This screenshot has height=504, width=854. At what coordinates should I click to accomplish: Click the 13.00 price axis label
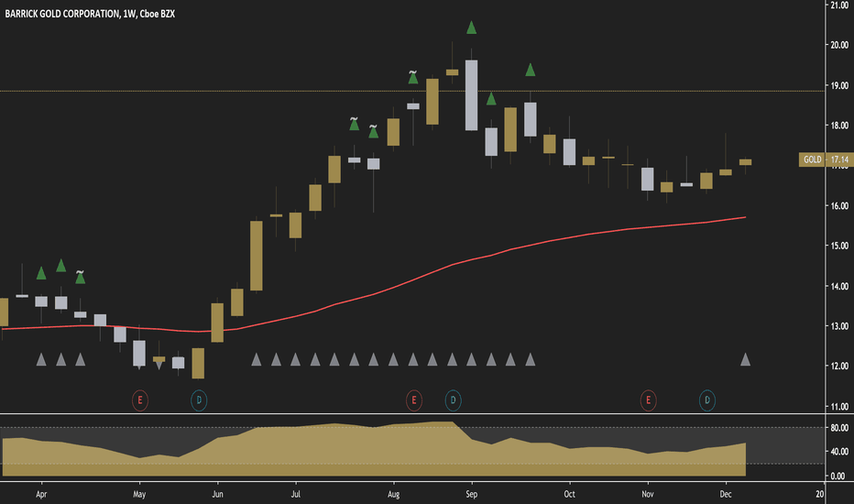pyautogui.click(x=839, y=326)
